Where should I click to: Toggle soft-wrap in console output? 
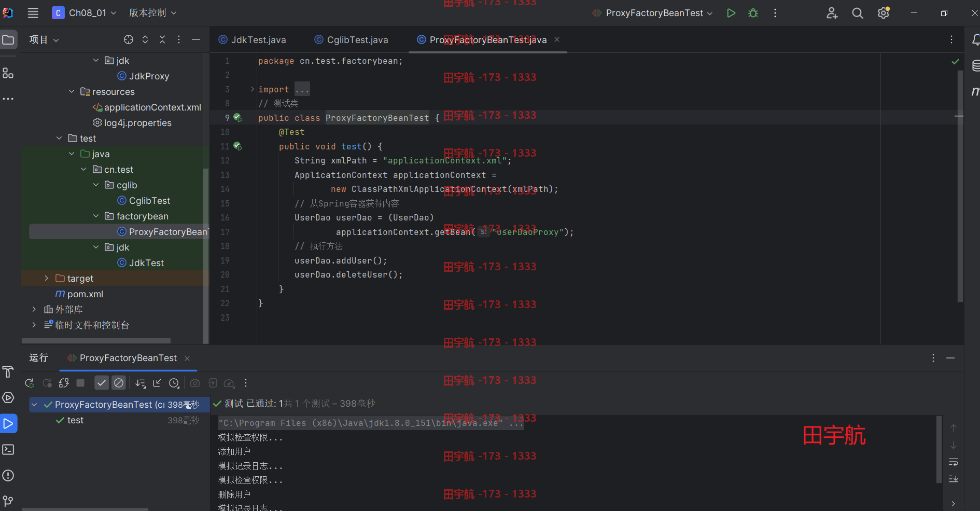point(954,462)
